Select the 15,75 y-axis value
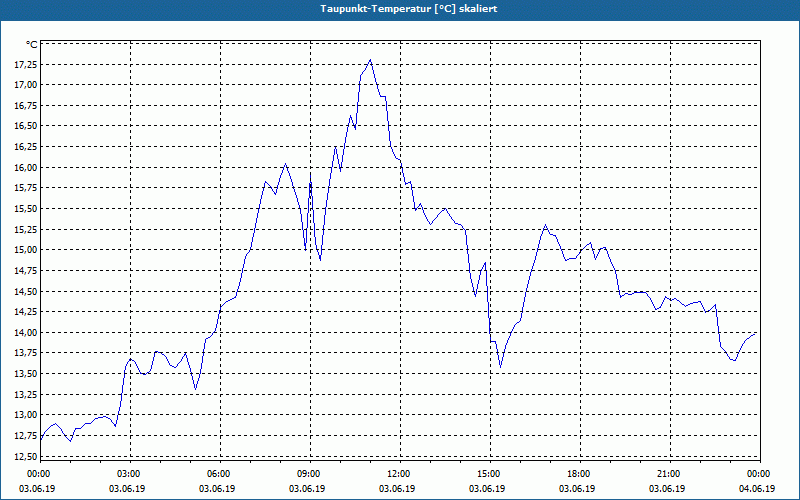Viewport: 800px width, 500px height. (27, 188)
